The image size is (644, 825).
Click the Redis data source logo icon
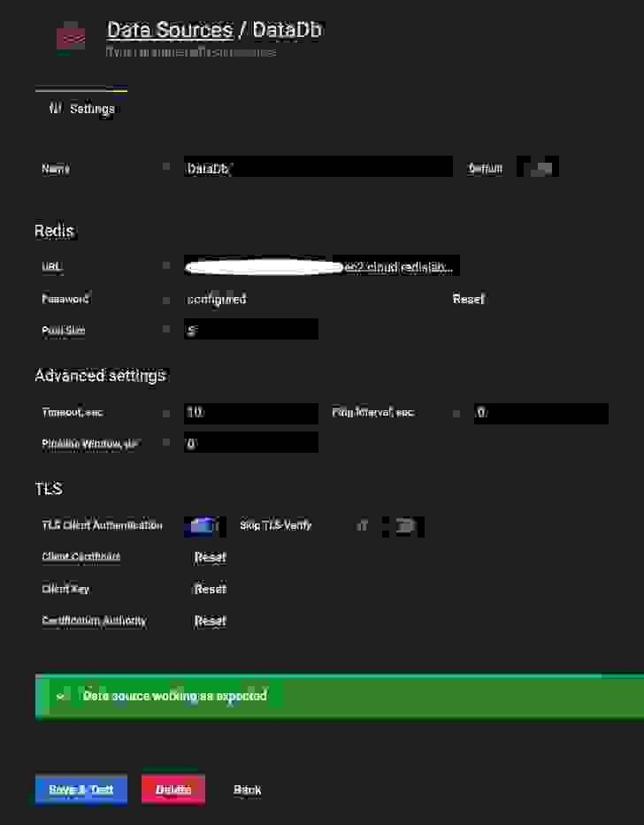[x=71, y=37]
